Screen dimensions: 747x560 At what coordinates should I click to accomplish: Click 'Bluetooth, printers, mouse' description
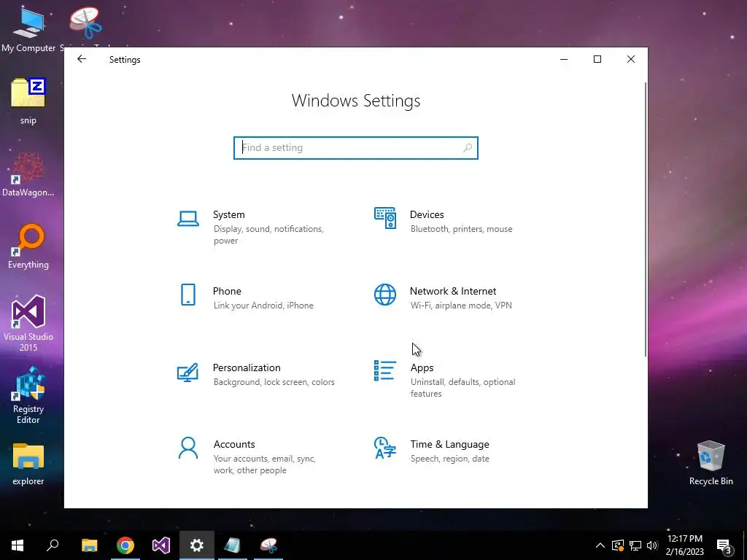pos(462,229)
